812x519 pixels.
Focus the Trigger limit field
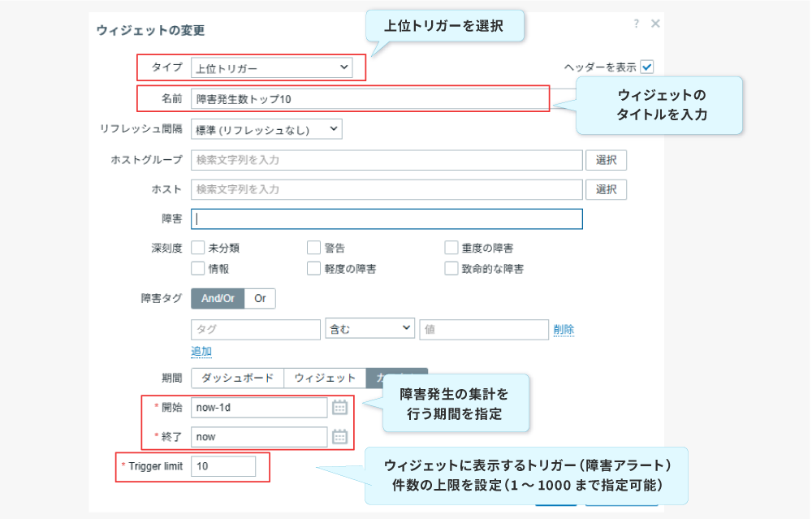point(223,466)
